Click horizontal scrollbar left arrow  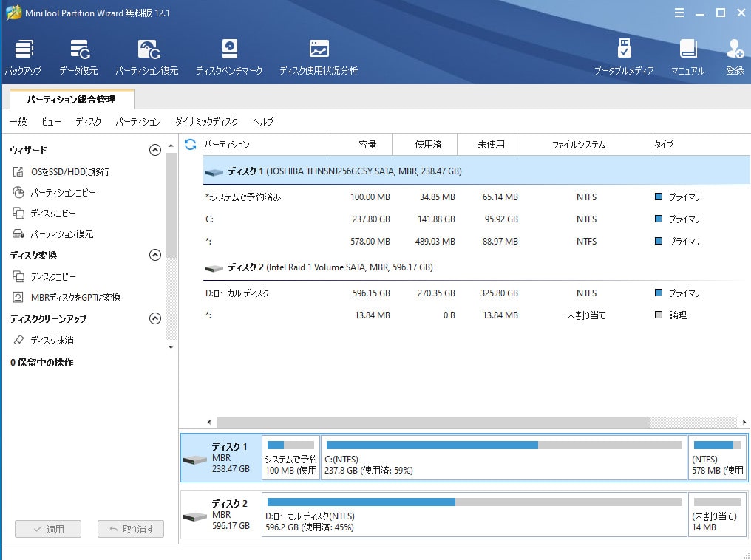click(x=209, y=422)
